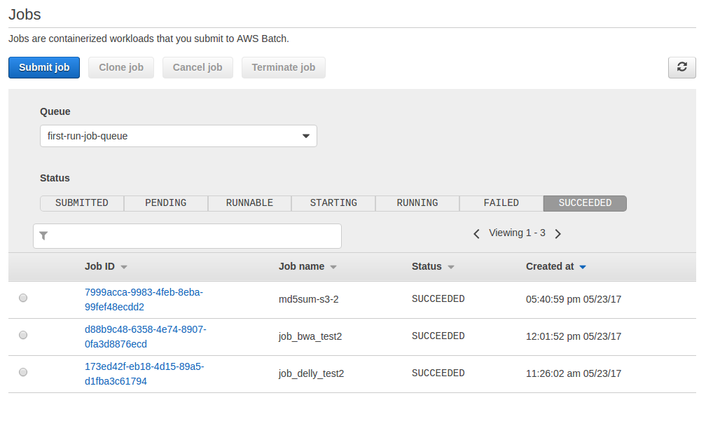This screenshot has width=720, height=447.
Task: Show PENDING status jobs
Action: pos(166,203)
